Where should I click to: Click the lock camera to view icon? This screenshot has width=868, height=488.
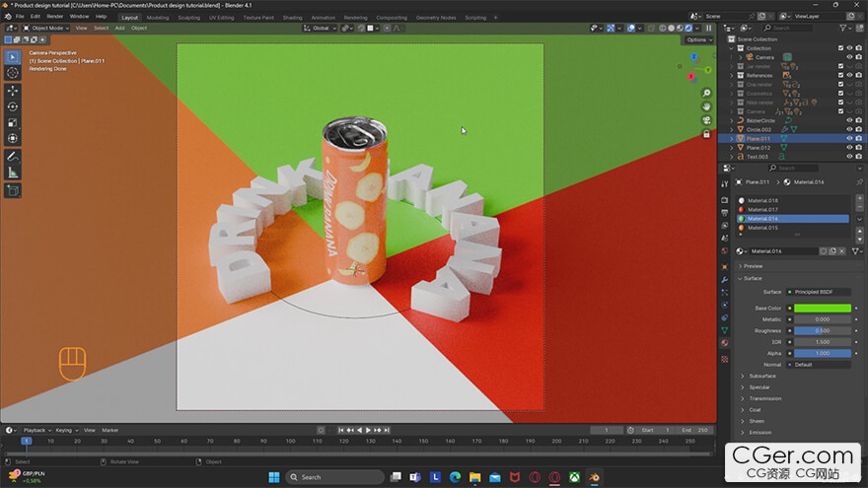tap(706, 134)
